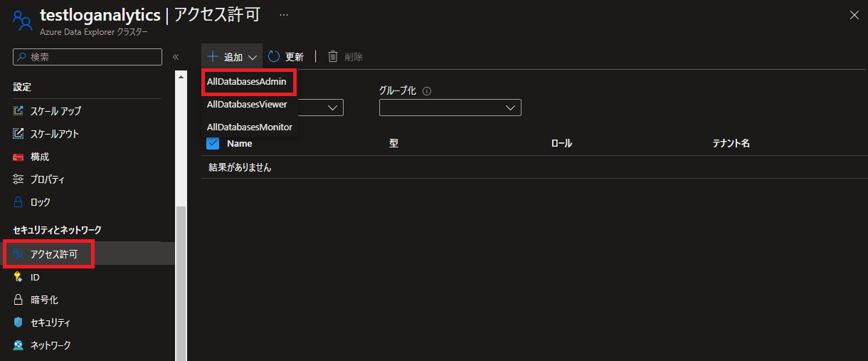The image size is (868, 361).
Task: Click the plus icon beside 追加
Action: [x=212, y=57]
